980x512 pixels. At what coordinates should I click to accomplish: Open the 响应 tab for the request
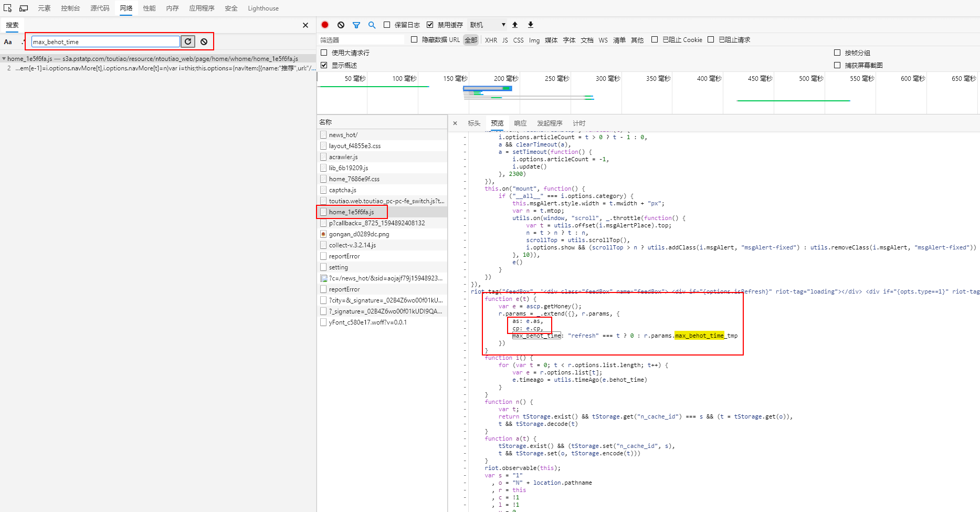tap(520, 123)
